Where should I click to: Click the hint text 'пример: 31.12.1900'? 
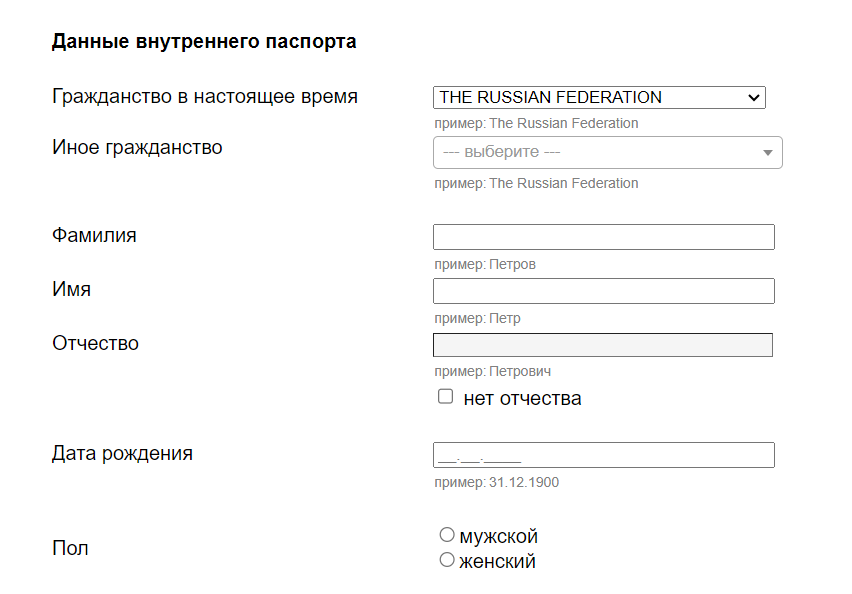click(496, 482)
